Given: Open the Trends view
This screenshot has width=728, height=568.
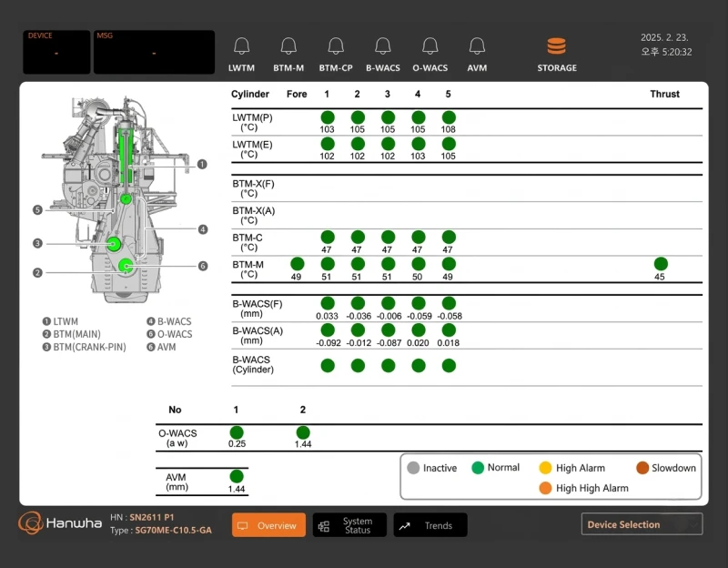Looking at the screenshot, I should point(430,525).
